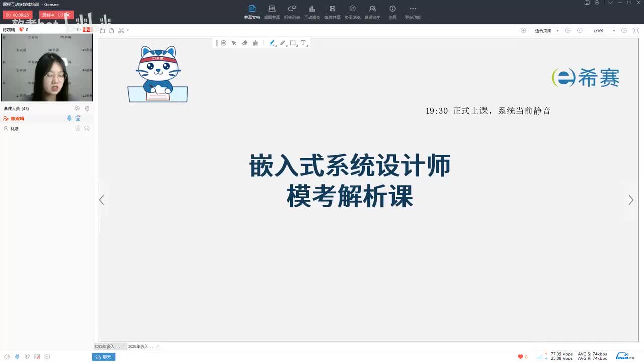
Task: Click raise hand icon in 参课人员 header
Action: [x=87, y=108]
